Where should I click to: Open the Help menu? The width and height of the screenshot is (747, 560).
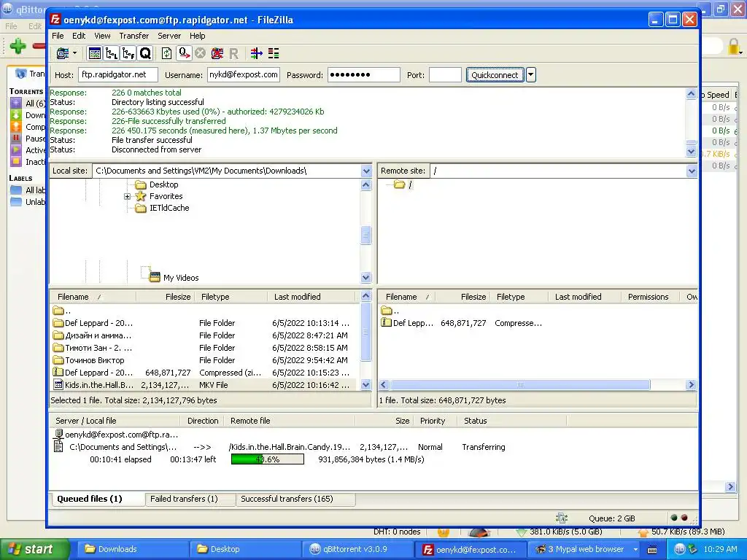point(197,36)
